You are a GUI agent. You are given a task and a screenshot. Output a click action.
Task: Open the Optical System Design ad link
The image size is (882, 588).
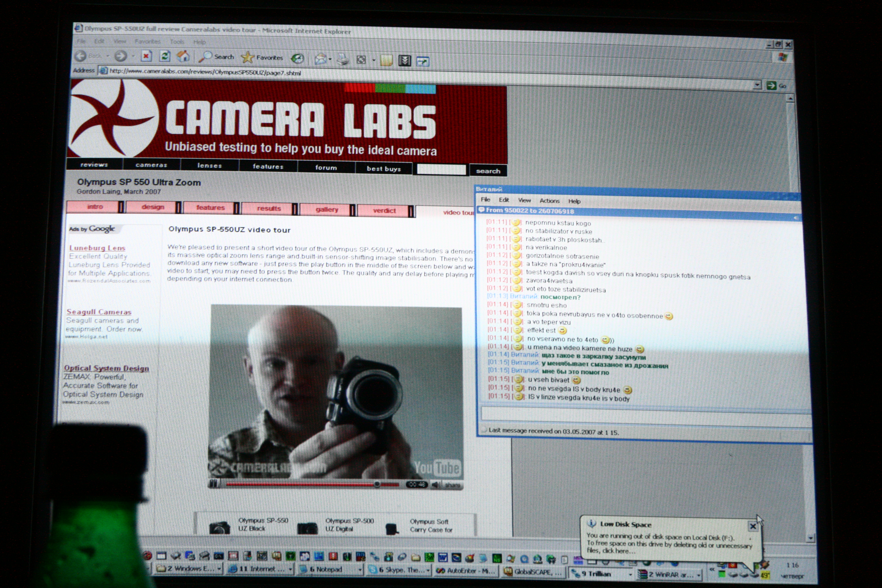click(106, 368)
